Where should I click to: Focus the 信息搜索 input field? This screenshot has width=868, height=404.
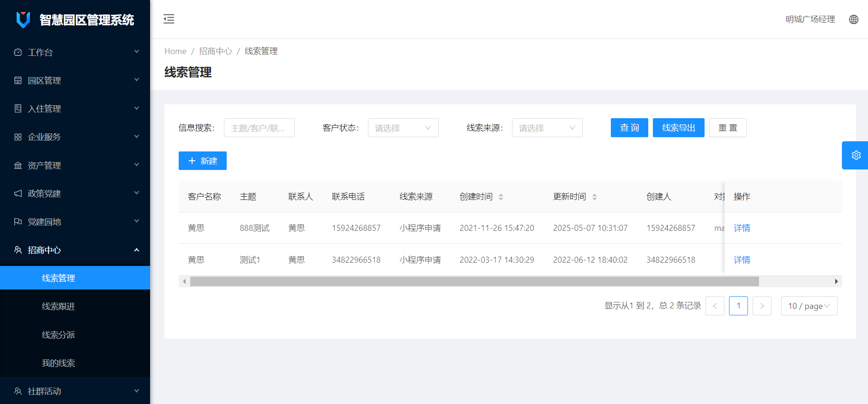tap(259, 128)
